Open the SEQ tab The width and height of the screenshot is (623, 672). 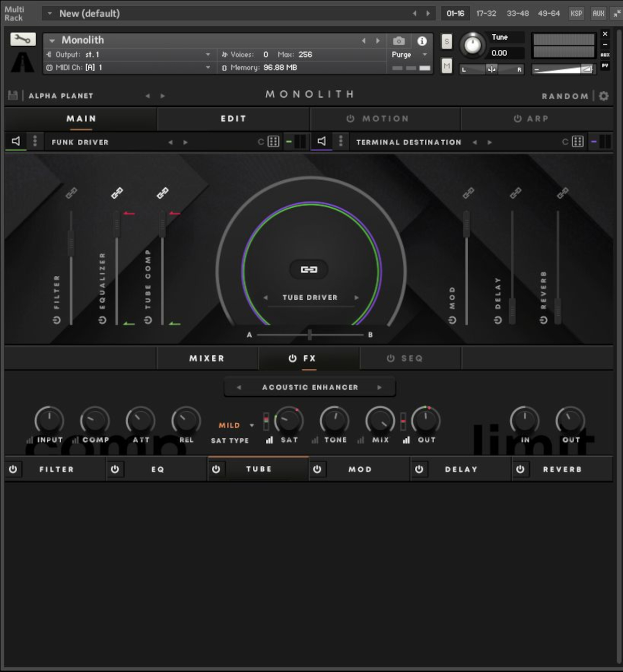pos(411,358)
